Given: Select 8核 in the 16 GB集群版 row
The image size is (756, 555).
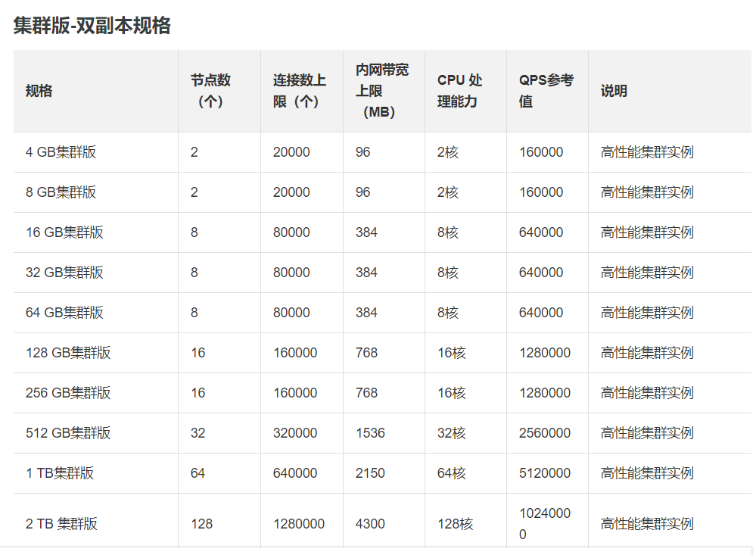Looking at the screenshot, I should pos(448,232).
